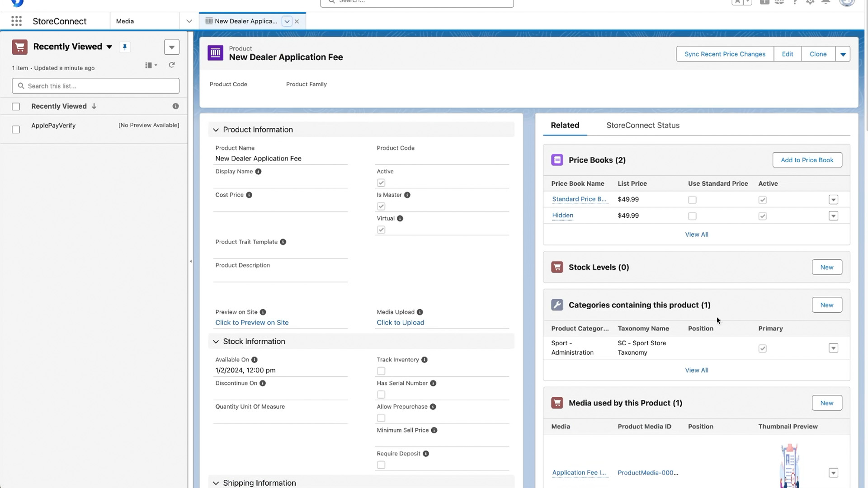The height and width of the screenshot is (488, 868).
Task: Switch to the StoreConnect Status tab
Action: pyautogui.click(x=642, y=126)
